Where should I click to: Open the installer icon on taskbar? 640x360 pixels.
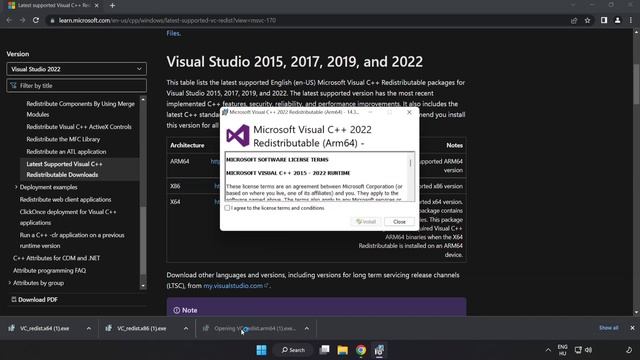[x=379, y=350]
